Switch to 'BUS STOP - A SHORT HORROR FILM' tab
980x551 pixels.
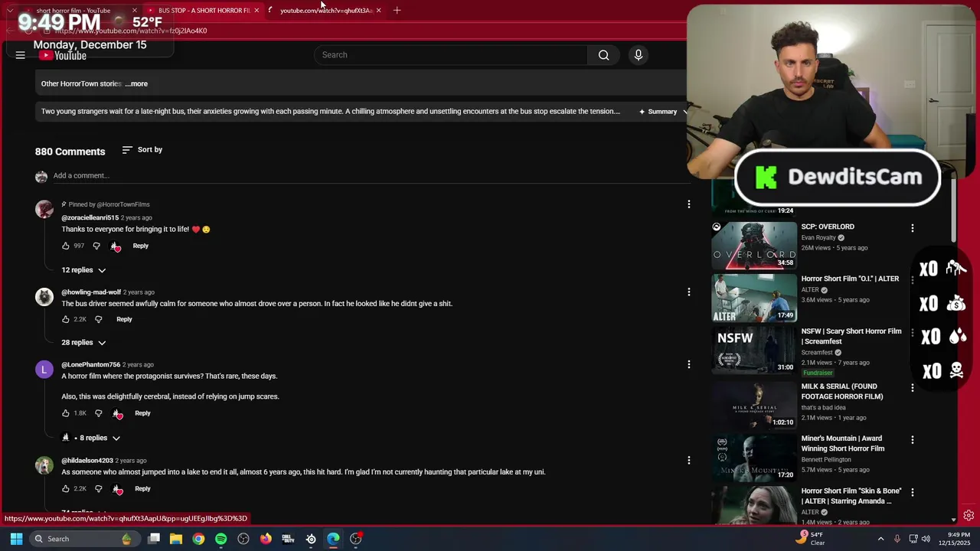pos(204,10)
